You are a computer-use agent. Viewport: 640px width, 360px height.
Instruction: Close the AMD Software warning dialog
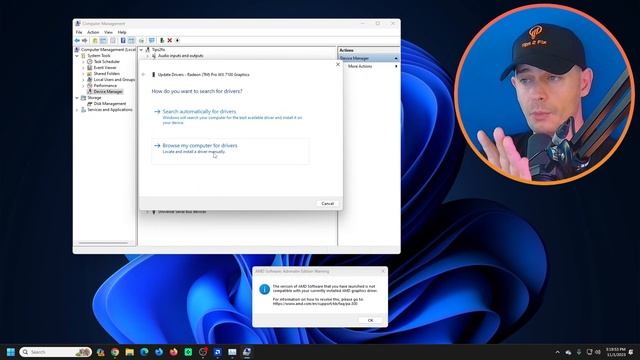(383, 271)
